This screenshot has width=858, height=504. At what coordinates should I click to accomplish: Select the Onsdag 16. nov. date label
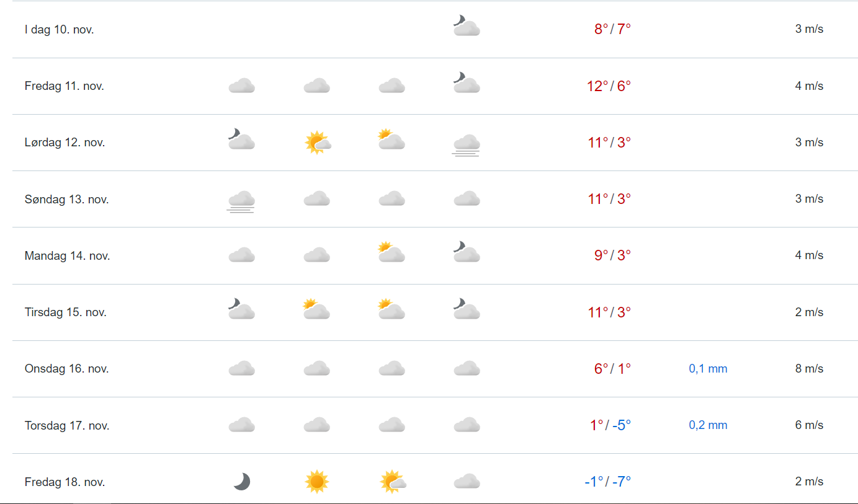click(x=66, y=369)
